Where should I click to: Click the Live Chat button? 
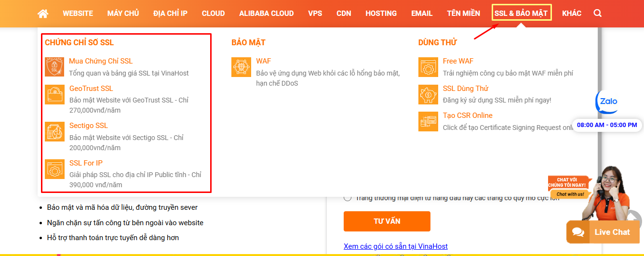click(604, 232)
